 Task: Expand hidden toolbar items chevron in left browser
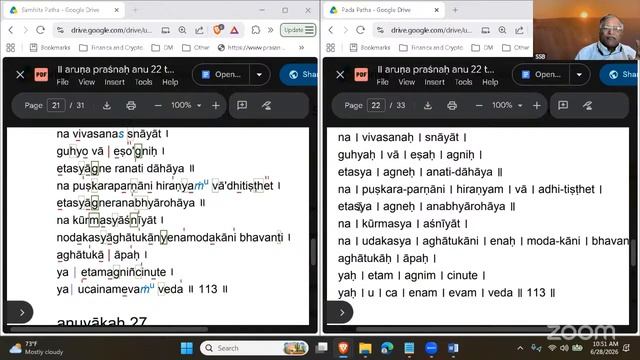[x=271, y=30]
